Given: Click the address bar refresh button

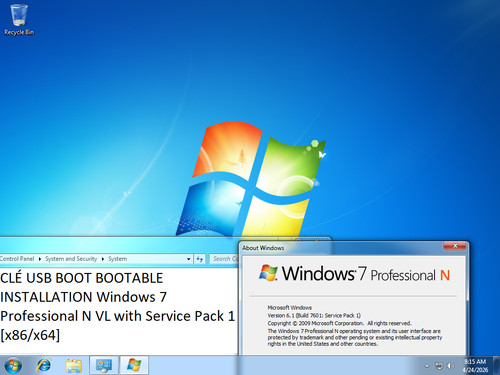Looking at the screenshot, I should click(x=200, y=259).
